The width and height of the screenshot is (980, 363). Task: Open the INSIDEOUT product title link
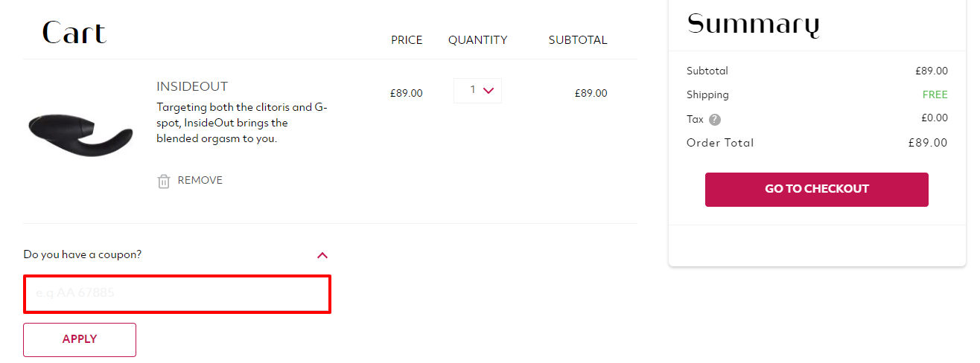192,86
